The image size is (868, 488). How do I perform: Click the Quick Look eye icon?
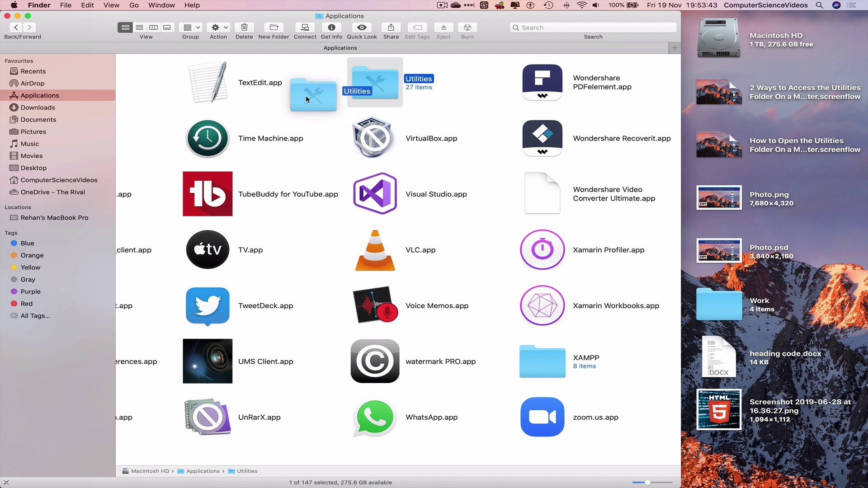click(362, 28)
